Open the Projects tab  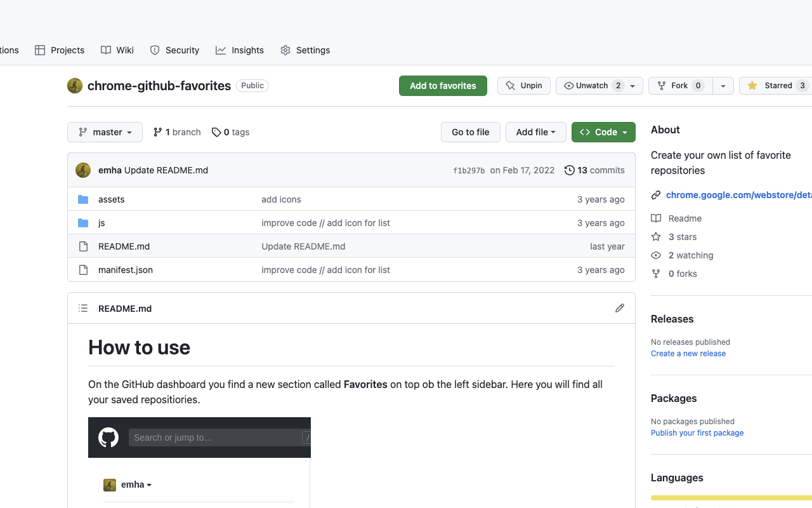60,50
